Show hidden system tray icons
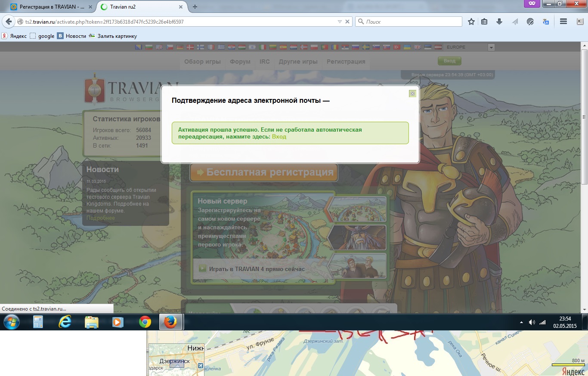Viewport: 588px width, 376px height. pyautogui.click(x=522, y=322)
